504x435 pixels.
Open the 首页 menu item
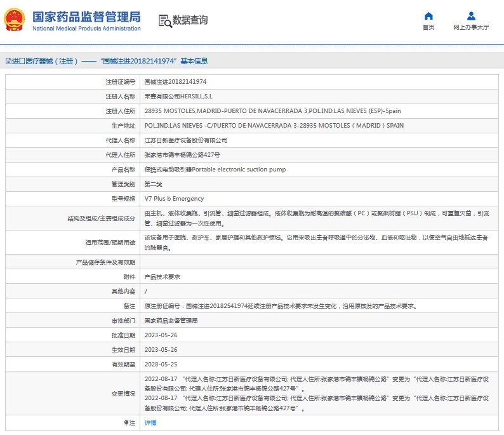[428, 27]
